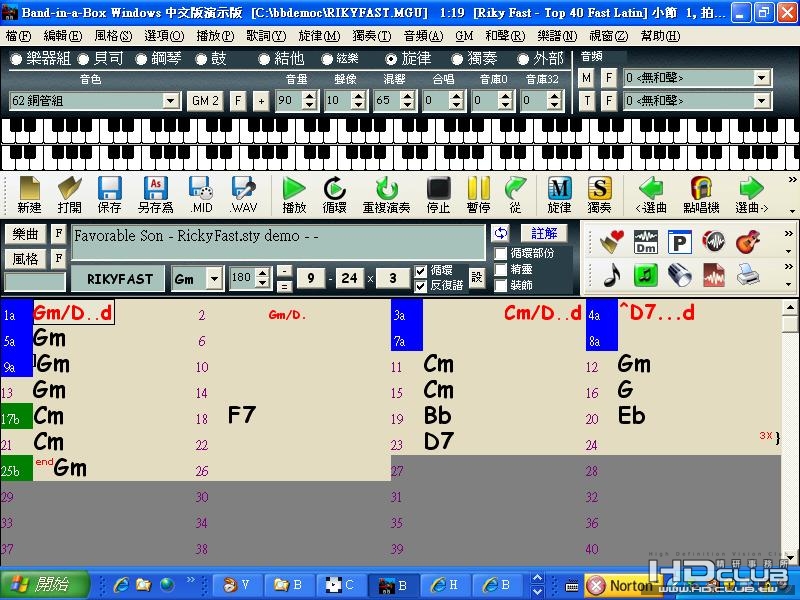
Task: Click the drum with waveform icon
Action: pos(713,241)
